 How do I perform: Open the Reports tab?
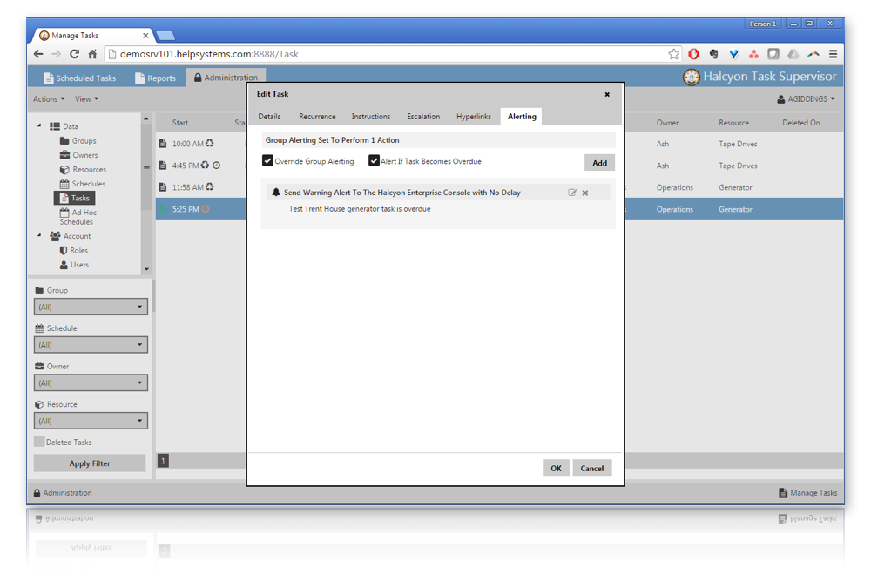pos(155,78)
